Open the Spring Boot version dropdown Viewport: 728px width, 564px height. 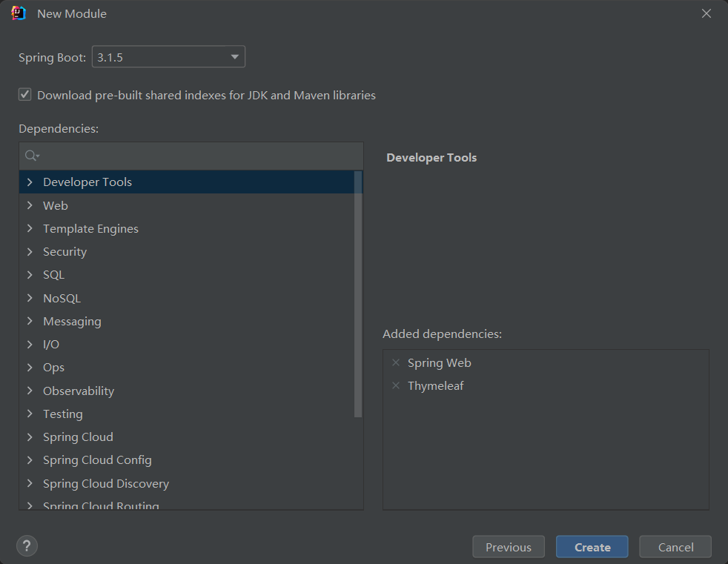click(x=168, y=57)
